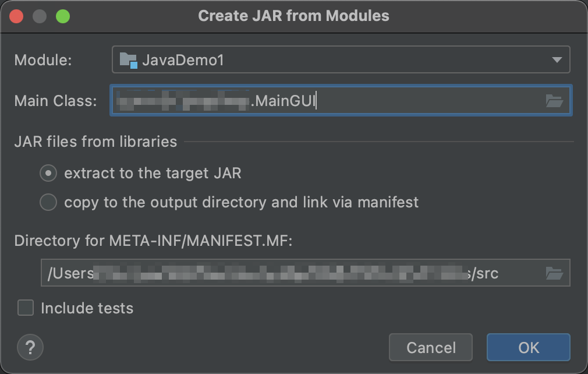Viewport: 588px width, 374px height.
Task: Open folder browser for manifest directory
Action: click(554, 273)
